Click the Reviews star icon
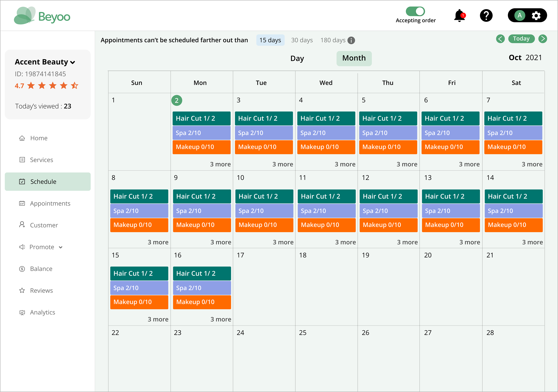Viewport: 558px width, 392px height. point(22,291)
